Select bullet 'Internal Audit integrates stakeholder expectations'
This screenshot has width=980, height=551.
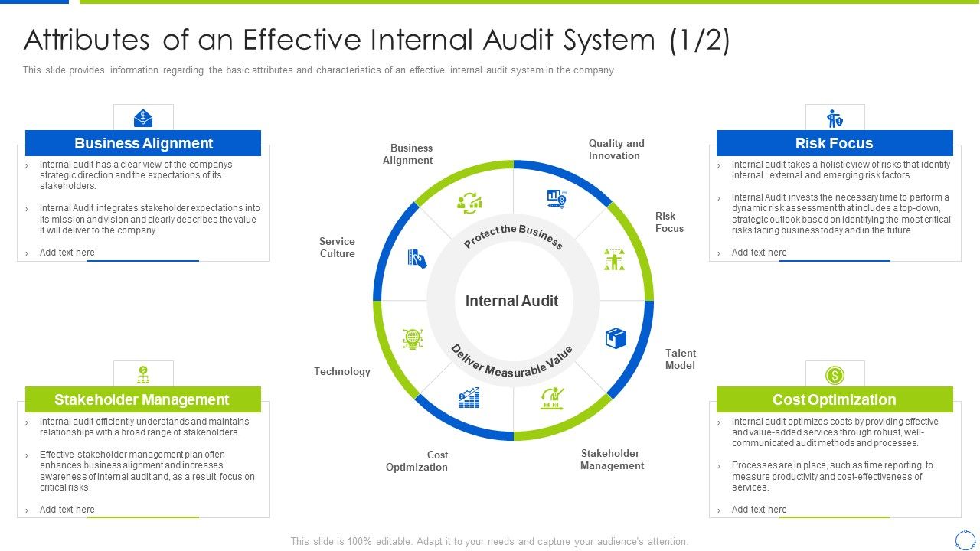tap(150, 219)
